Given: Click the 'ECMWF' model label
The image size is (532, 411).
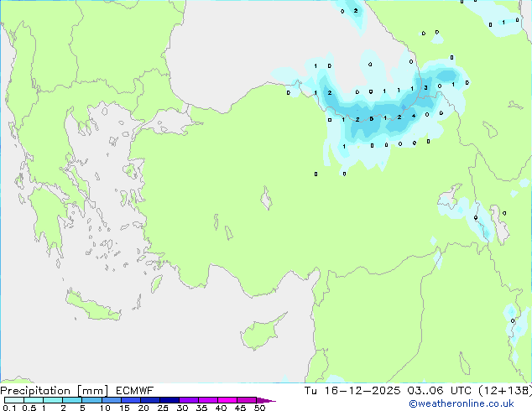Looking at the screenshot, I should coord(135,391).
